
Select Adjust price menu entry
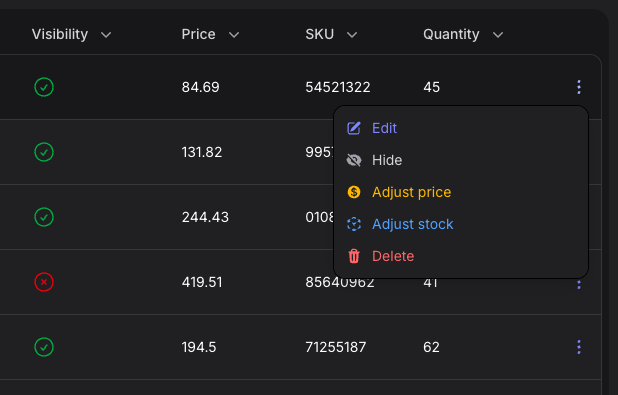(x=461, y=192)
